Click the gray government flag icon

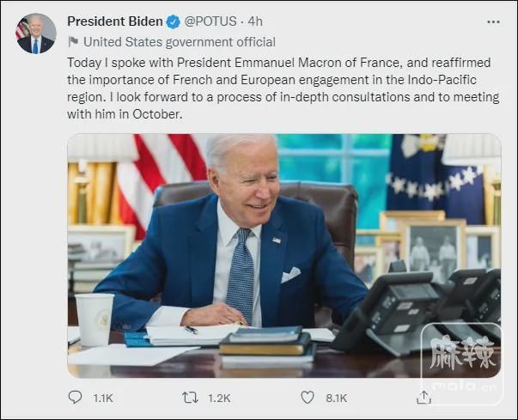(x=73, y=41)
